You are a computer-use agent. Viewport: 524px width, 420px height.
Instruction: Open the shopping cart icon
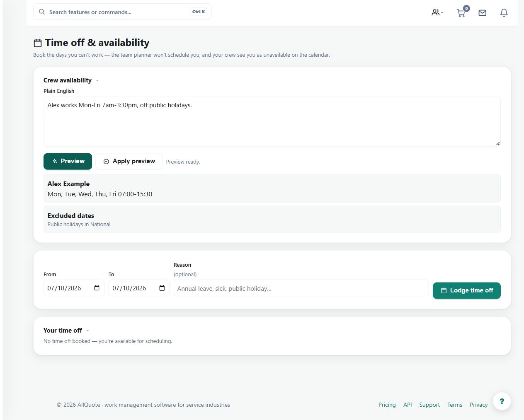tap(461, 12)
